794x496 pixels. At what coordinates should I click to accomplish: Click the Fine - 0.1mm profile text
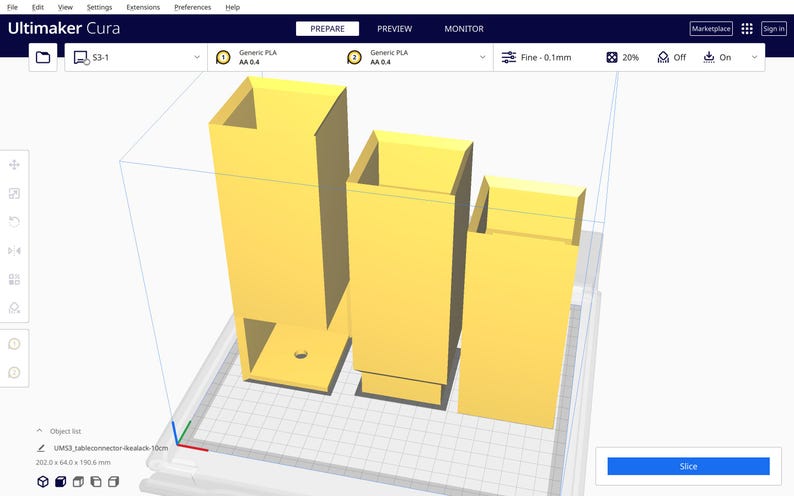546,57
